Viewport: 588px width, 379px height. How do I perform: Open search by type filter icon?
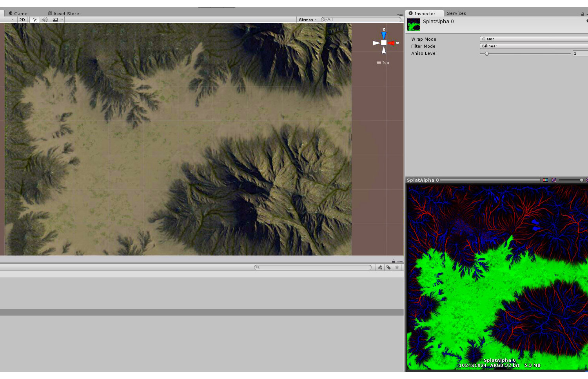coord(380,267)
